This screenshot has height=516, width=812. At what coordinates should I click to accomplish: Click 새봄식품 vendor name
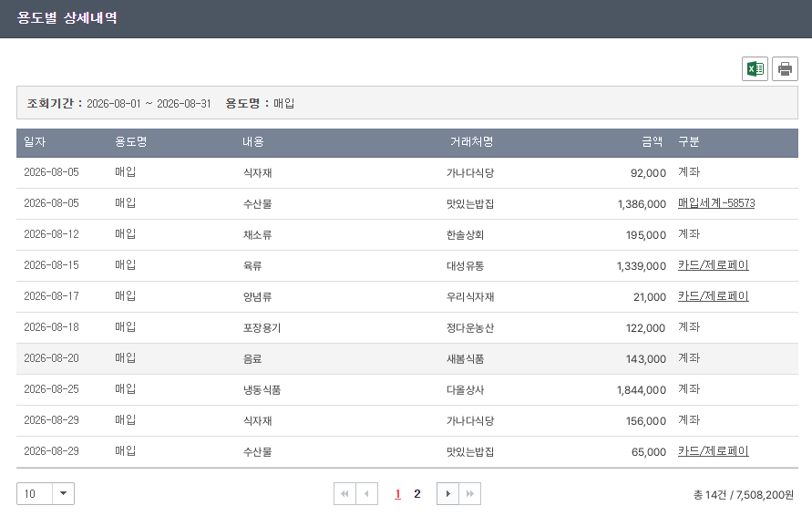point(465,359)
